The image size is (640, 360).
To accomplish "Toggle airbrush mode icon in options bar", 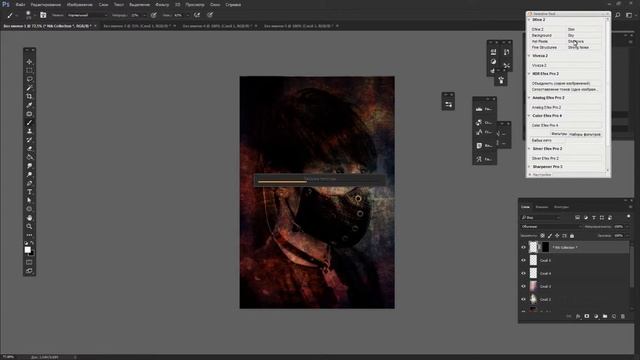I will pos(197,15).
